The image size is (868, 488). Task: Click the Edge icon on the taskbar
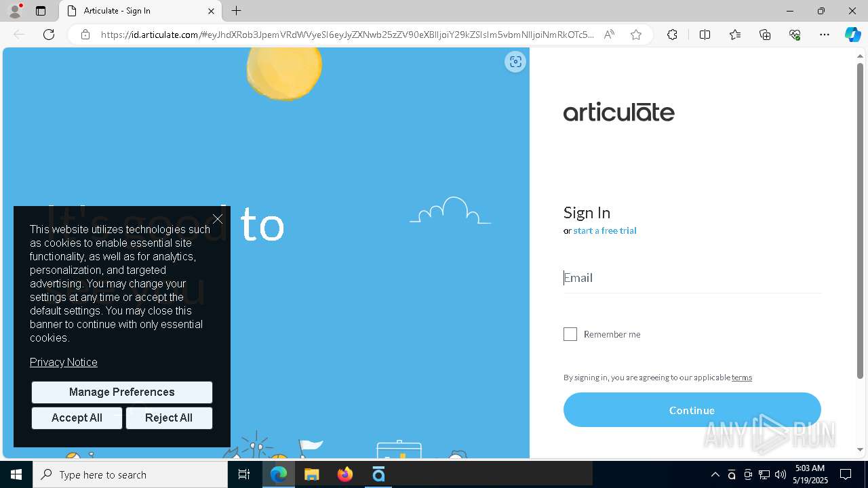[279, 474]
